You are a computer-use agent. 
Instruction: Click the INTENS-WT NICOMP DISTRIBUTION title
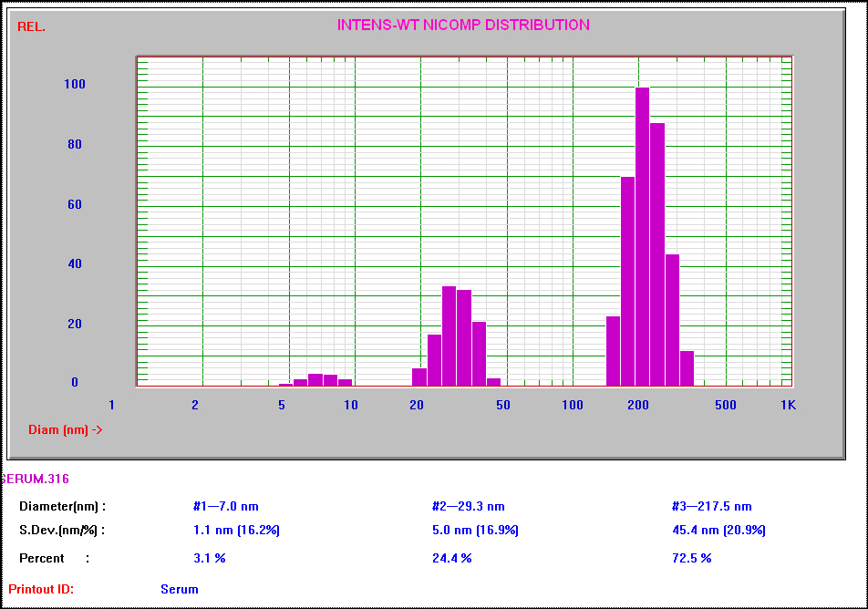point(463,25)
